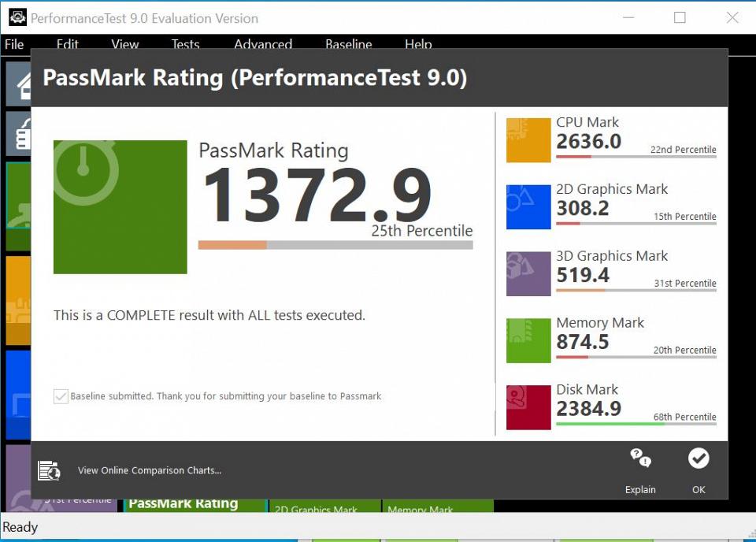Click the purple 3D Graphics Mark icon
The height and width of the screenshot is (542, 756).
528,273
